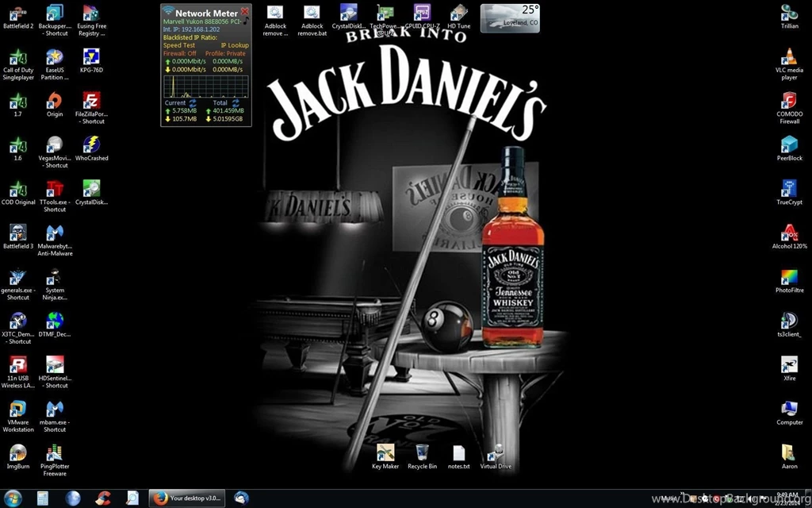The width and height of the screenshot is (812, 508).
Task: Click the IP Lookup link in Network Meter
Action: [234, 45]
